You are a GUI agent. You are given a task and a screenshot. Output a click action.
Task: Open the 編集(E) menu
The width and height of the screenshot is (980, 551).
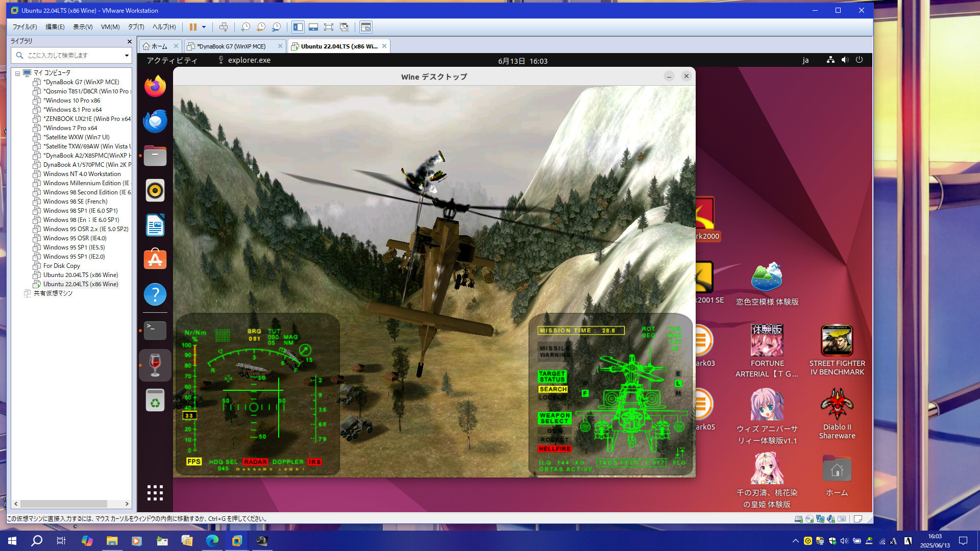pos(55,27)
